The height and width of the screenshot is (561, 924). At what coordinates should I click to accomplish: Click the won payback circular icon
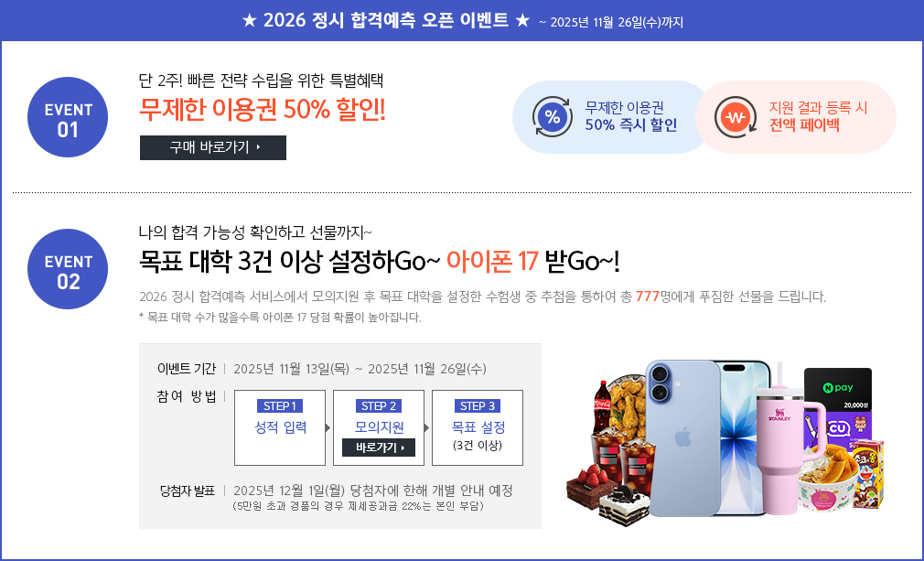tap(736, 116)
